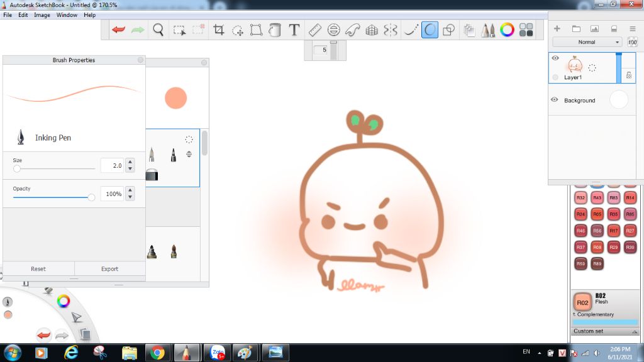Activate the Distort transform tool
This screenshot has width=644, height=362.
pos(257,30)
